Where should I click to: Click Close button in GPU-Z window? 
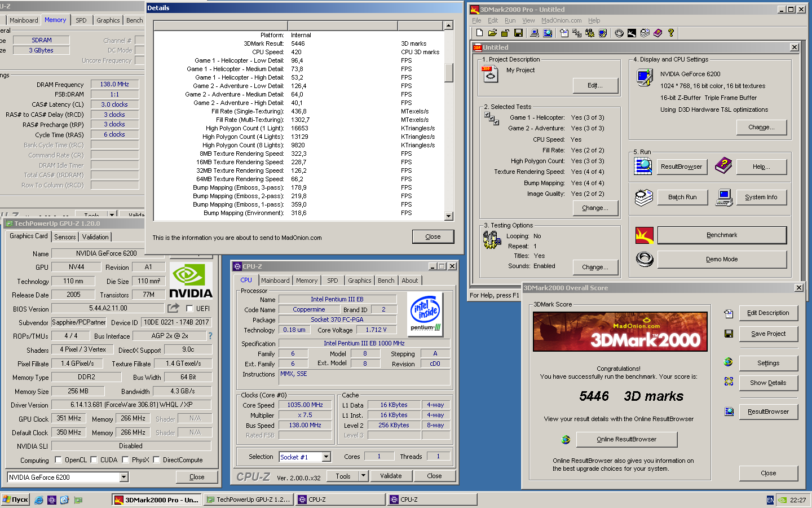pos(197,477)
